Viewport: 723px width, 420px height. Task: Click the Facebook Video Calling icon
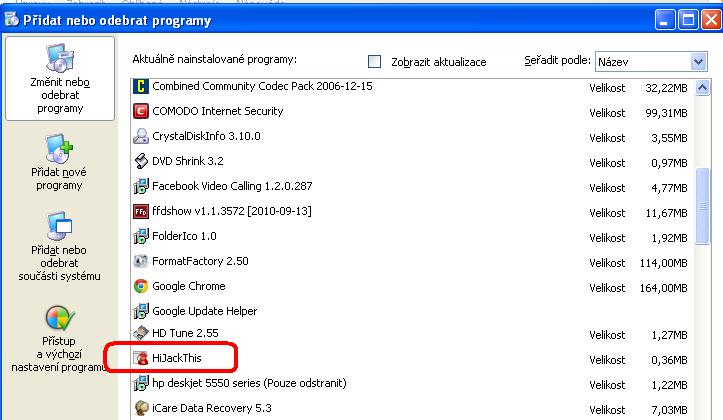141,186
